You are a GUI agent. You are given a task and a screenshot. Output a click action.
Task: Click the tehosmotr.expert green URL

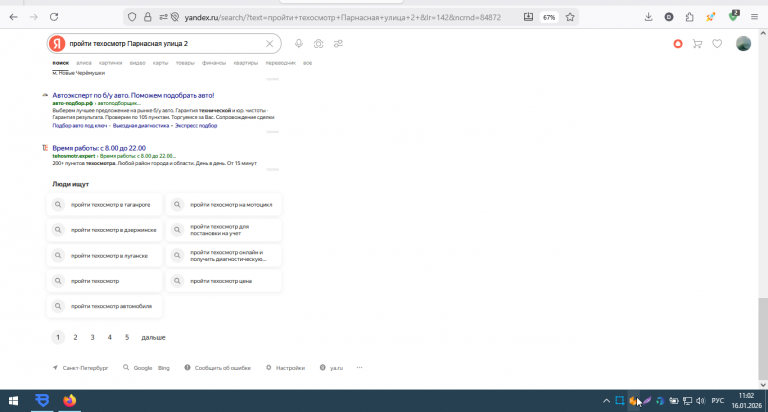tap(74, 156)
